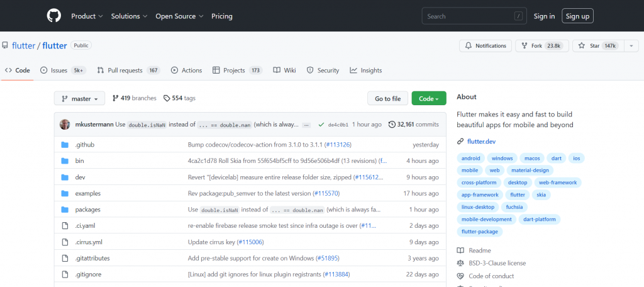Click the Sign up button

[x=577, y=16]
